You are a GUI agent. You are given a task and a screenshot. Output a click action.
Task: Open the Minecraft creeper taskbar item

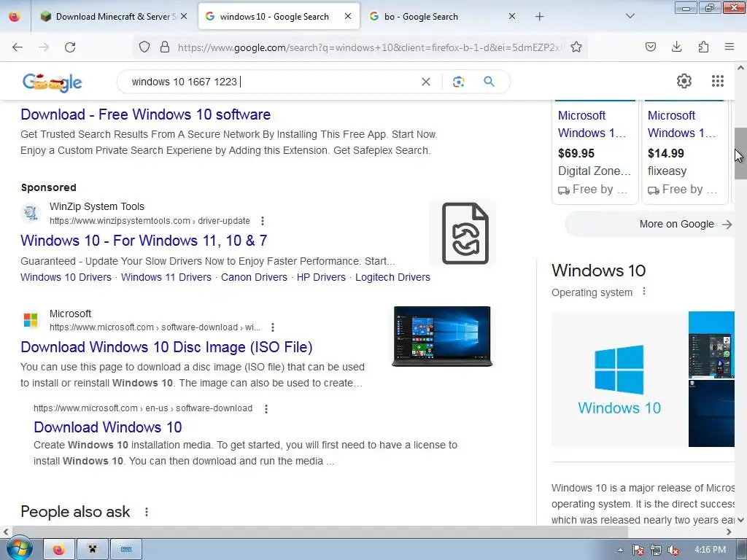click(x=93, y=550)
